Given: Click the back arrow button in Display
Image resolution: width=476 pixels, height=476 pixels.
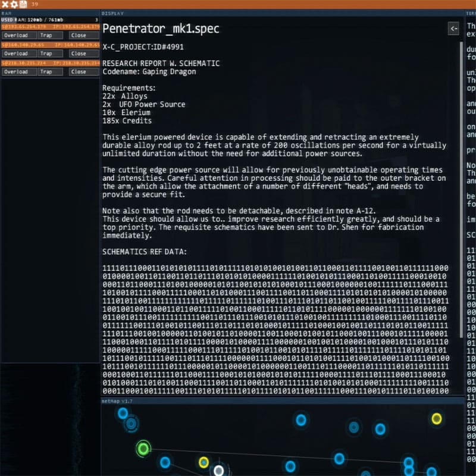Looking at the screenshot, I should pyautogui.click(x=453, y=28).
